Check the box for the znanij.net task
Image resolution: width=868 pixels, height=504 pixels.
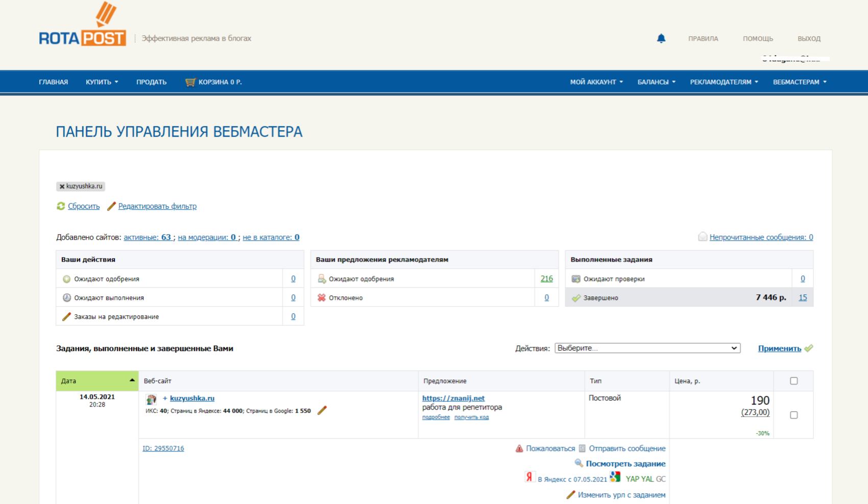point(793,415)
